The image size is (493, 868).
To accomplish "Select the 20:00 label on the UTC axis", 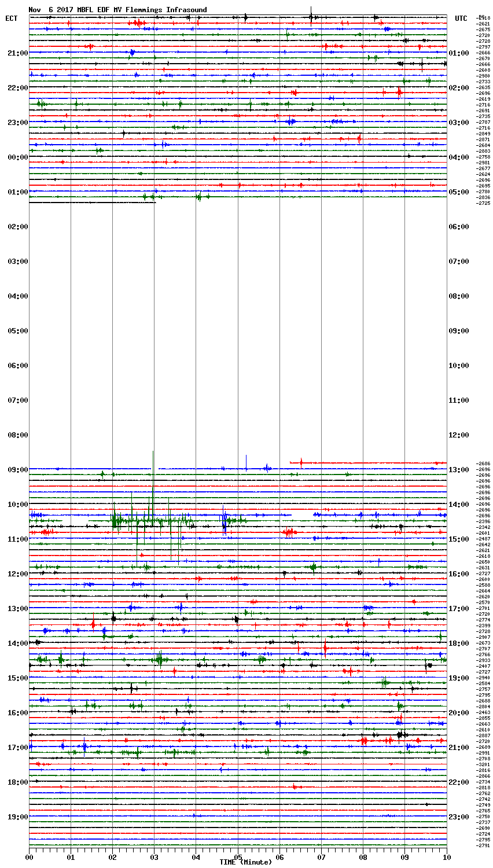I will pyautogui.click(x=459, y=713).
